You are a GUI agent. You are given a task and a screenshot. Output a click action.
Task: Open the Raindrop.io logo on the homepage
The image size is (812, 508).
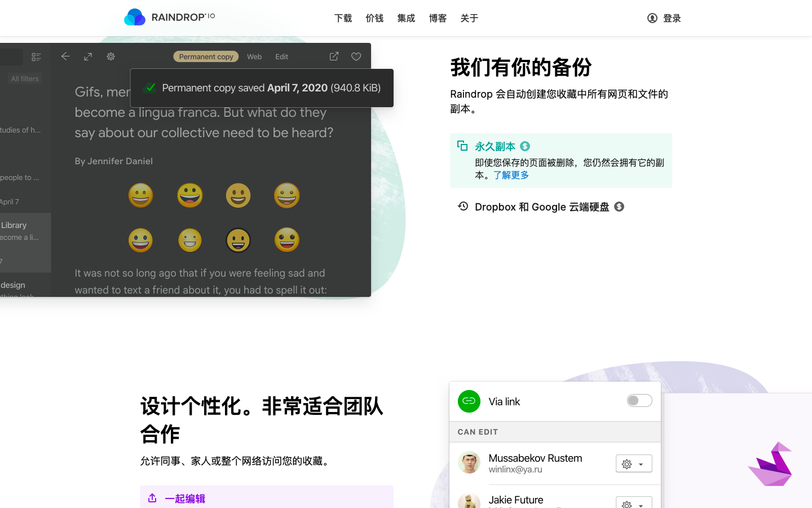coord(169,17)
